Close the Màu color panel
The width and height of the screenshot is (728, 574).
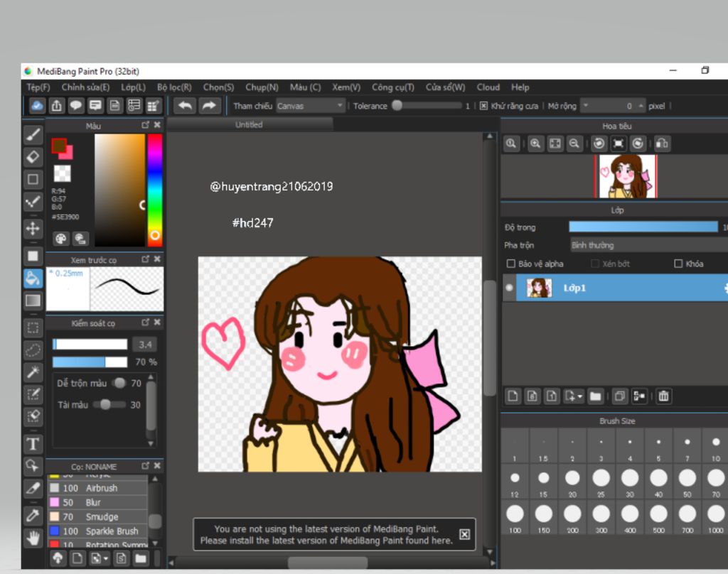(157, 125)
